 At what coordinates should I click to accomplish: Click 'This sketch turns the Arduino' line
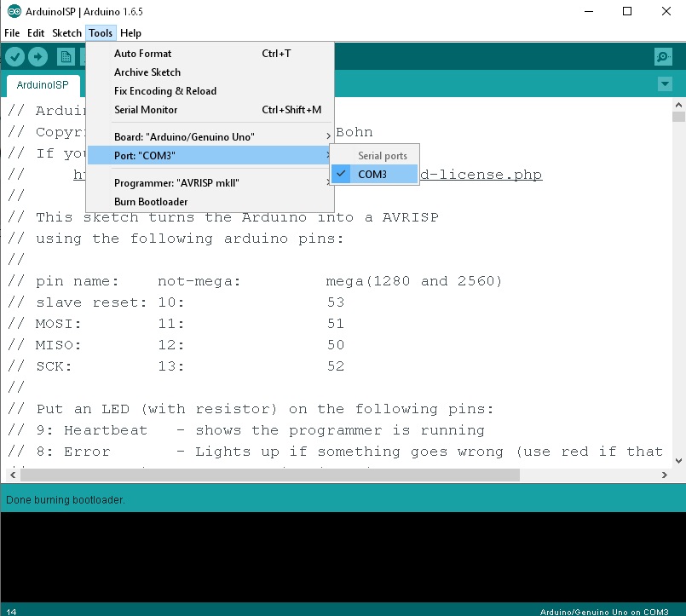point(223,217)
